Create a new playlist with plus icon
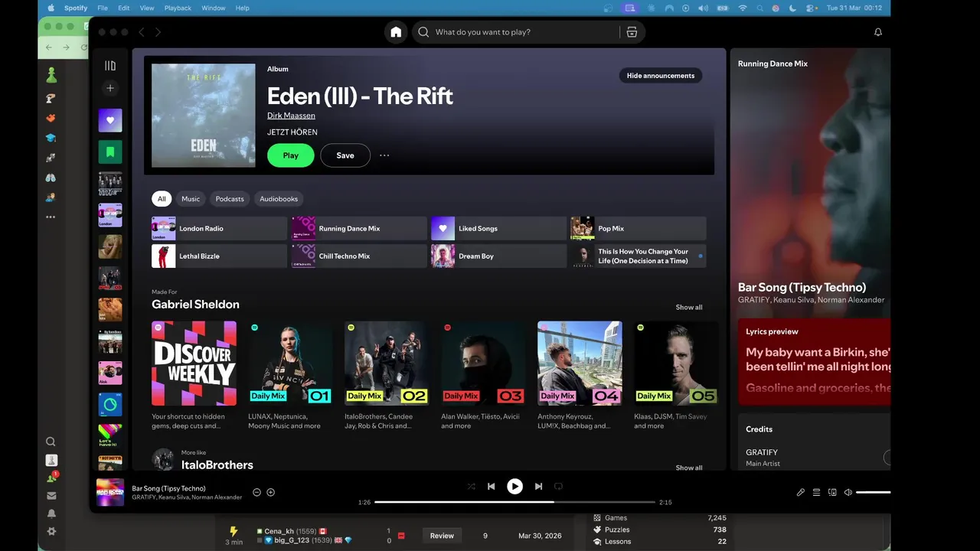 (110, 88)
